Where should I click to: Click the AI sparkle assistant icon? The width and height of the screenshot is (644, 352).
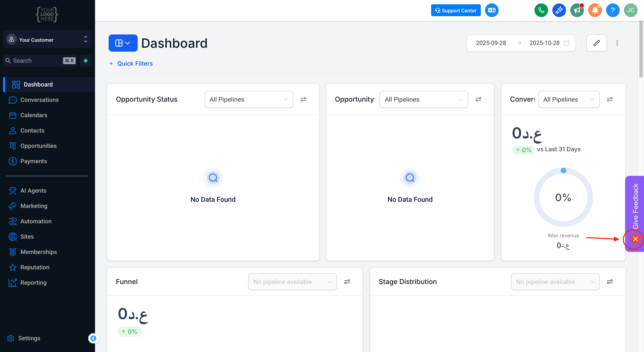(x=559, y=10)
